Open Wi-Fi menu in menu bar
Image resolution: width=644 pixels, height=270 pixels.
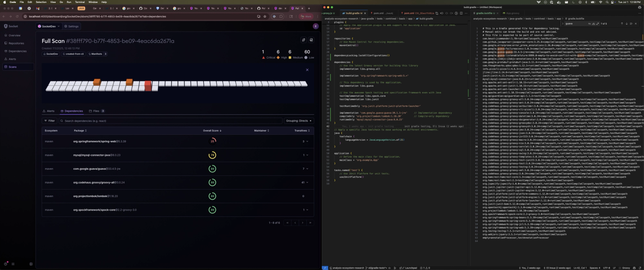pyautogui.click(x=601, y=2)
